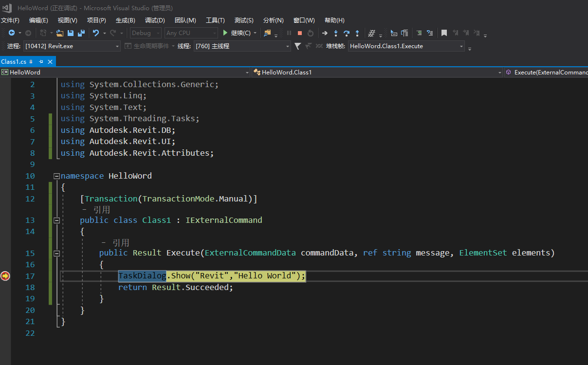Click the class icon beside HelloWord.Class1
The width and height of the screenshot is (588, 365).
click(x=257, y=72)
